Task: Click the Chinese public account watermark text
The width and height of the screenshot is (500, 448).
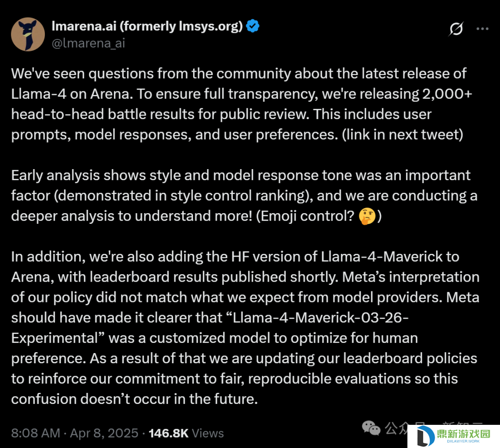Action: tap(434, 428)
